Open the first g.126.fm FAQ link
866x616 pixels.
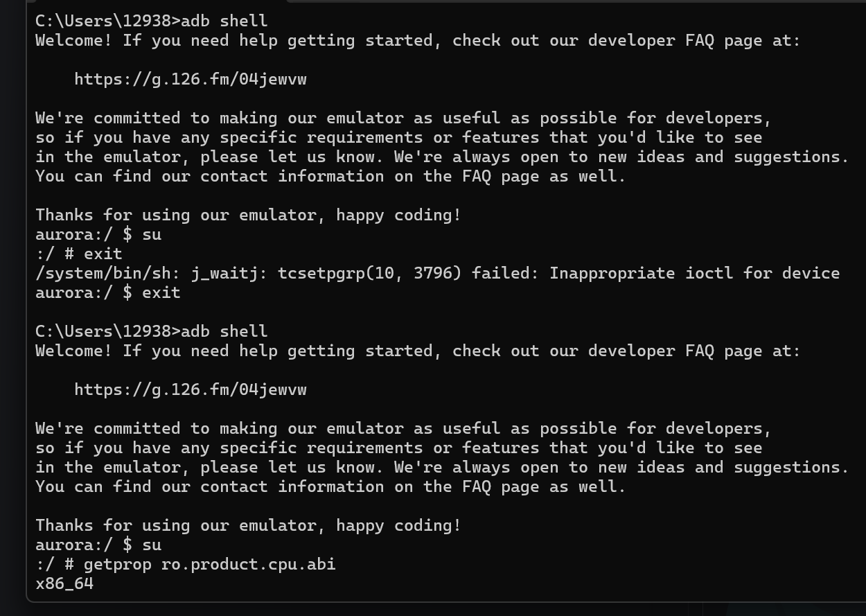pos(190,80)
